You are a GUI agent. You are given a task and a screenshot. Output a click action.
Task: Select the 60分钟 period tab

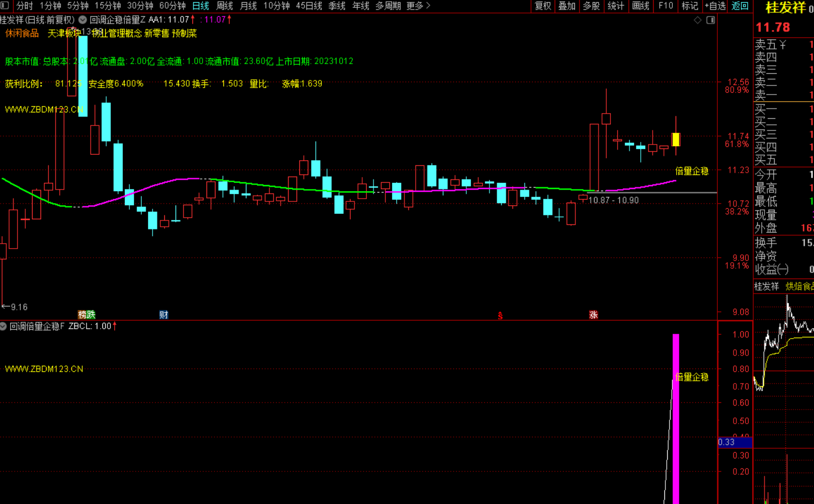(172, 6)
